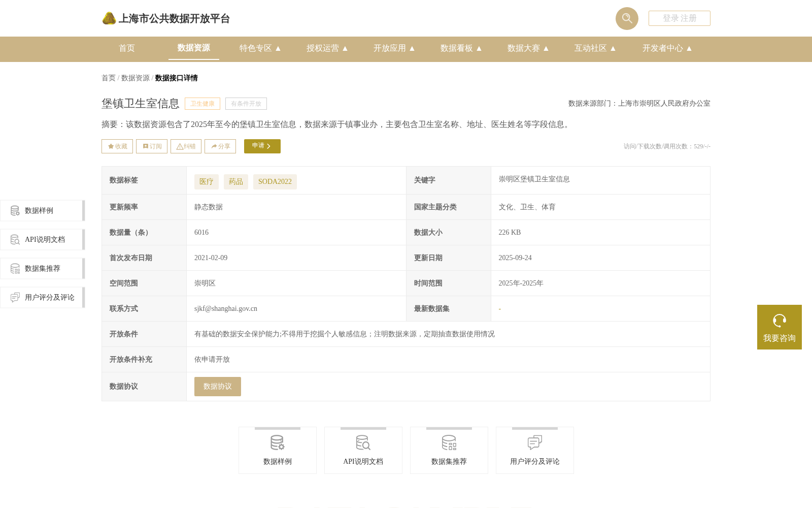The height and width of the screenshot is (508, 812).
Task: Open the API说明文档 bottom card
Action: (363, 451)
